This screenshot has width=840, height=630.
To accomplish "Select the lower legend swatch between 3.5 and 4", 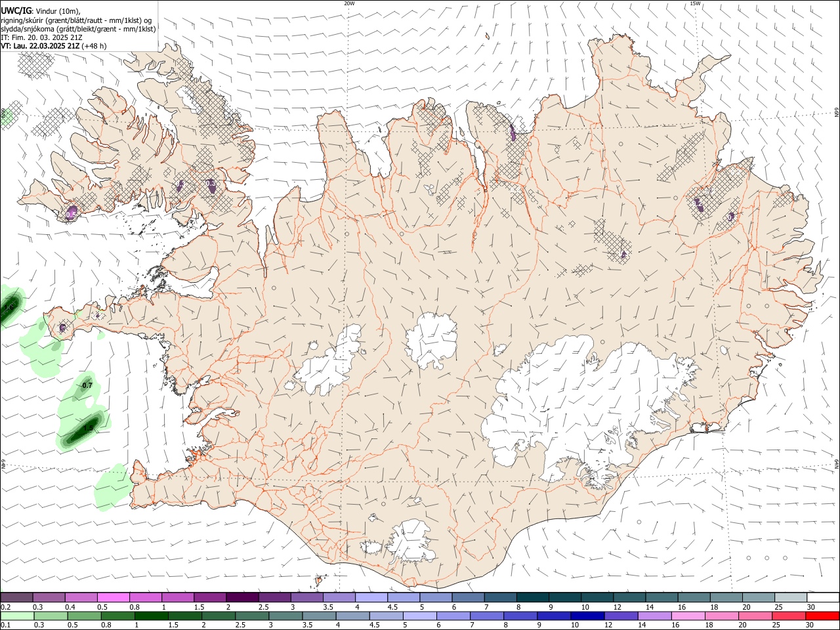I will pos(319,616).
